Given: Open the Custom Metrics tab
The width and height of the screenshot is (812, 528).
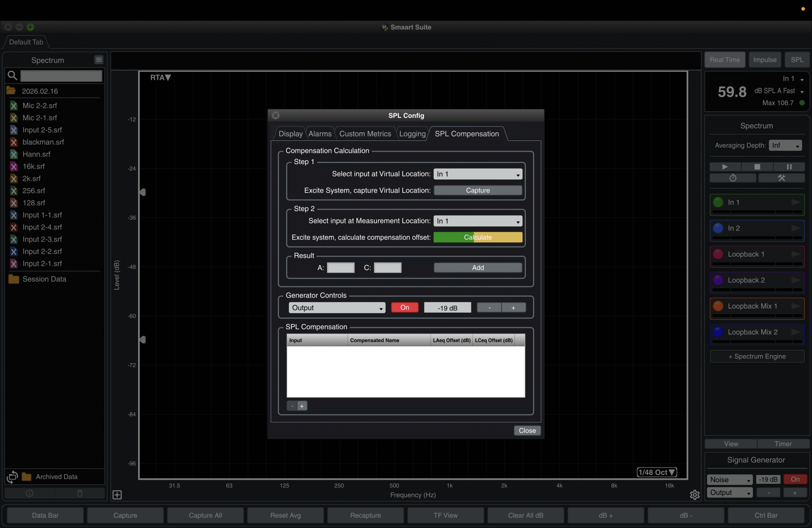Looking at the screenshot, I should coord(365,134).
